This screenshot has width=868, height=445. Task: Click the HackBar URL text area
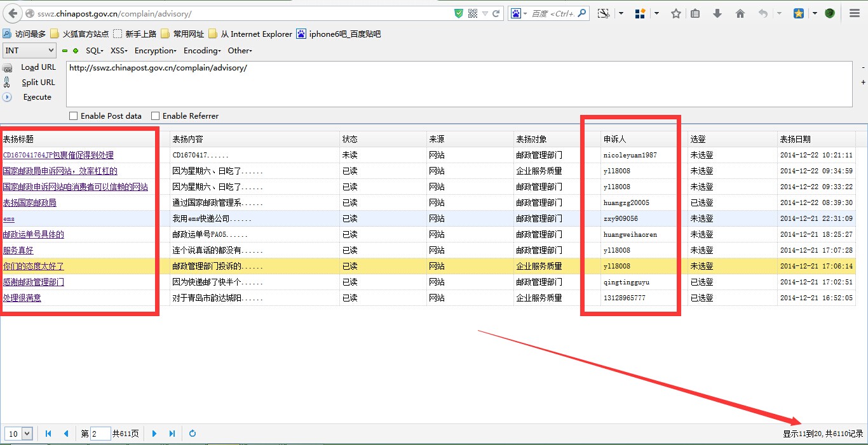pos(459,84)
